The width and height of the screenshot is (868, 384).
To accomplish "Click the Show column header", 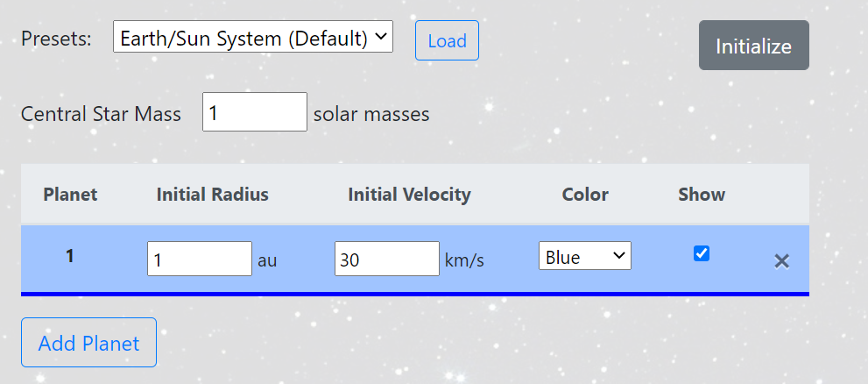I will click(702, 194).
